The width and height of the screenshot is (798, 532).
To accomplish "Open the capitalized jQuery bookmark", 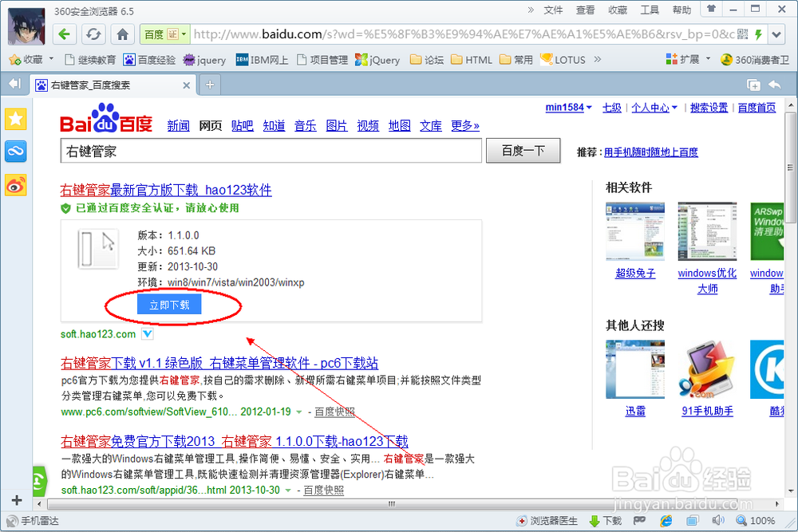I will click(377, 60).
